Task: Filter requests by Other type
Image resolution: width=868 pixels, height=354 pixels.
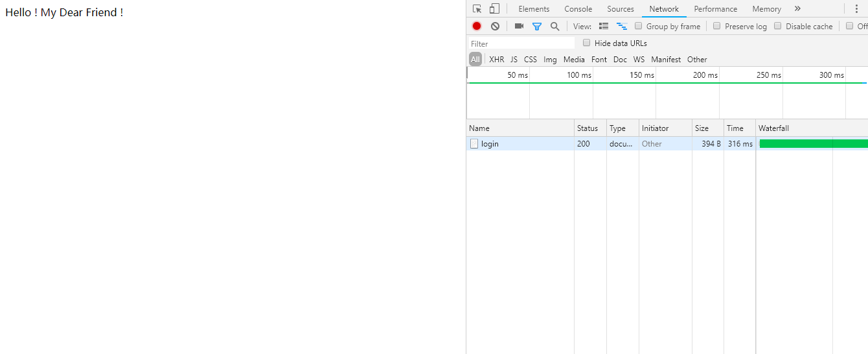Action: pos(697,60)
